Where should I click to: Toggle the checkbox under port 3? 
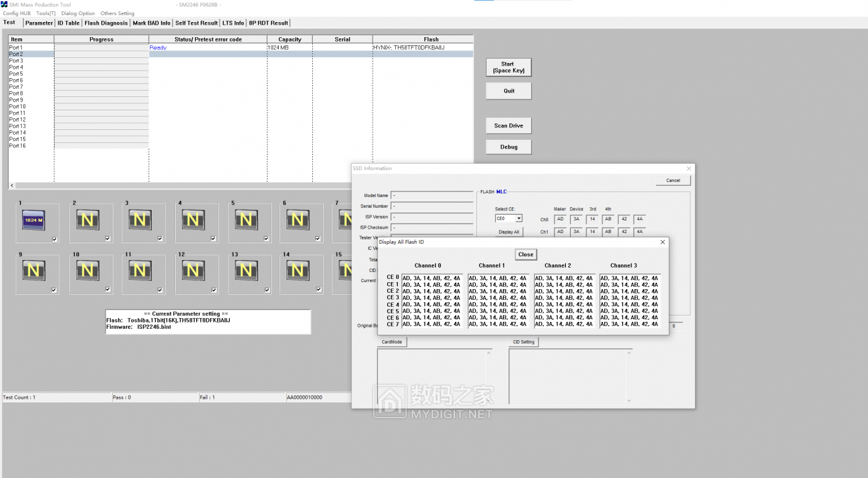tap(160, 239)
